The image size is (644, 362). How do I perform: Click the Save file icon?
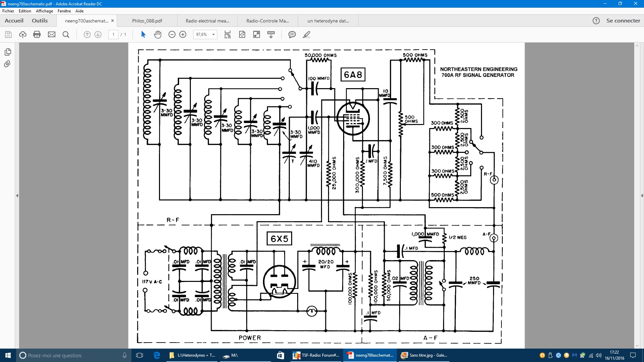click(8, 35)
